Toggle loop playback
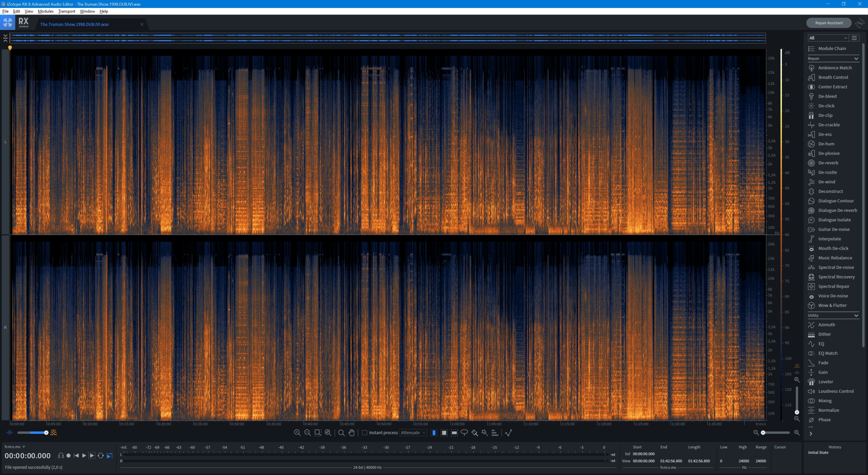The height and width of the screenshot is (475, 868). [100, 456]
